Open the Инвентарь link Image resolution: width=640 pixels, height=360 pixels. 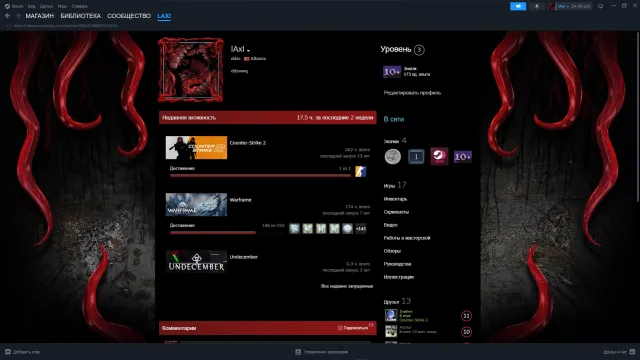coord(395,199)
